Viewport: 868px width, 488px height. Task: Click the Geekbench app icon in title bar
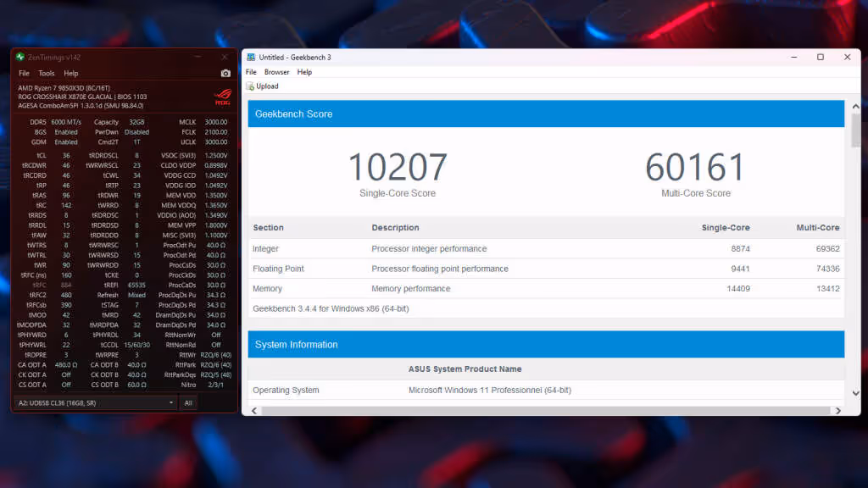pos(251,57)
